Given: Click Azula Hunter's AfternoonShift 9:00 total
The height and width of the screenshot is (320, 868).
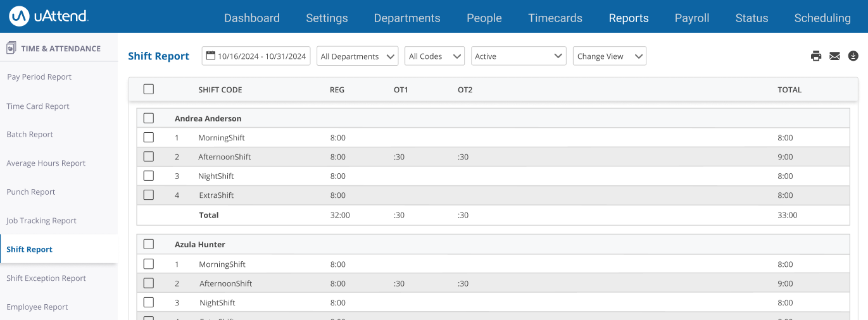Looking at the screenshot, I should (785, 283).
